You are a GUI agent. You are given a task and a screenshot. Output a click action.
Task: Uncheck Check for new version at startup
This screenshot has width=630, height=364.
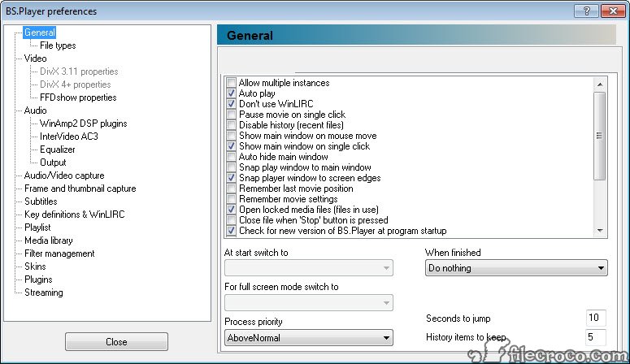click(231, 231)
